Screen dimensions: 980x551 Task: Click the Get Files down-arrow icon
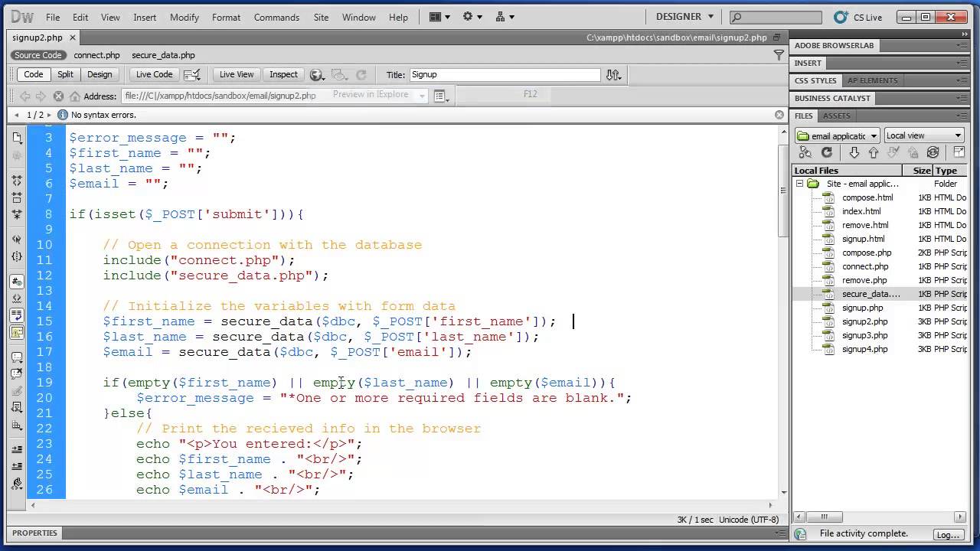tap(854, 152)
